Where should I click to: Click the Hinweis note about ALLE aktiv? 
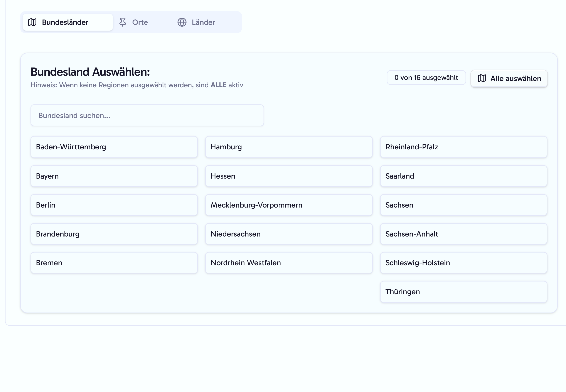(x=137, y=85)
